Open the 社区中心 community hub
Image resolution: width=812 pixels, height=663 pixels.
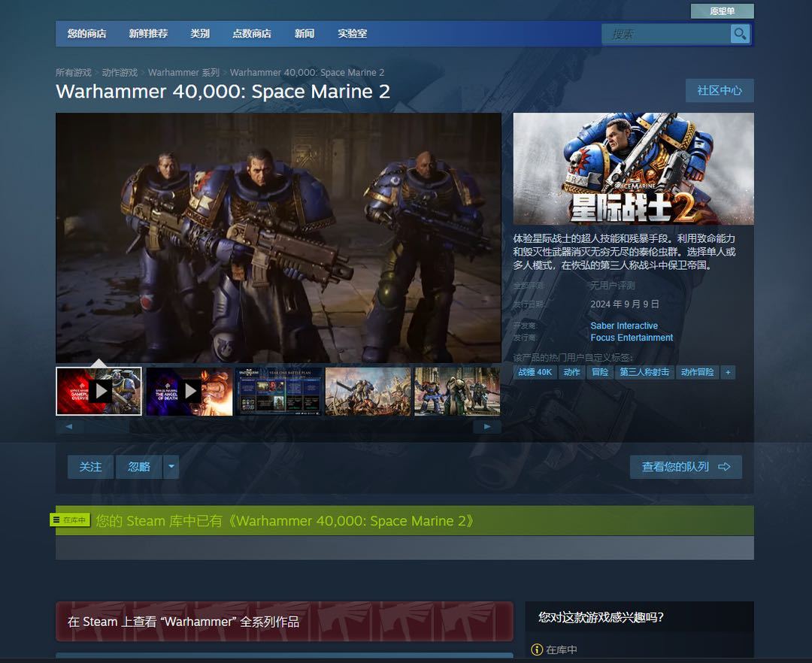(x=720, y=90)
